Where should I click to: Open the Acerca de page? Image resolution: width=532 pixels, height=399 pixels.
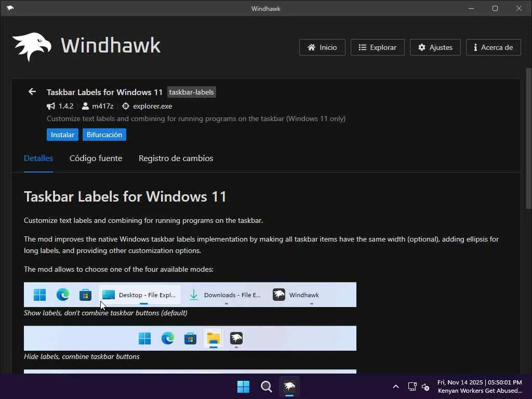(493, 47)
